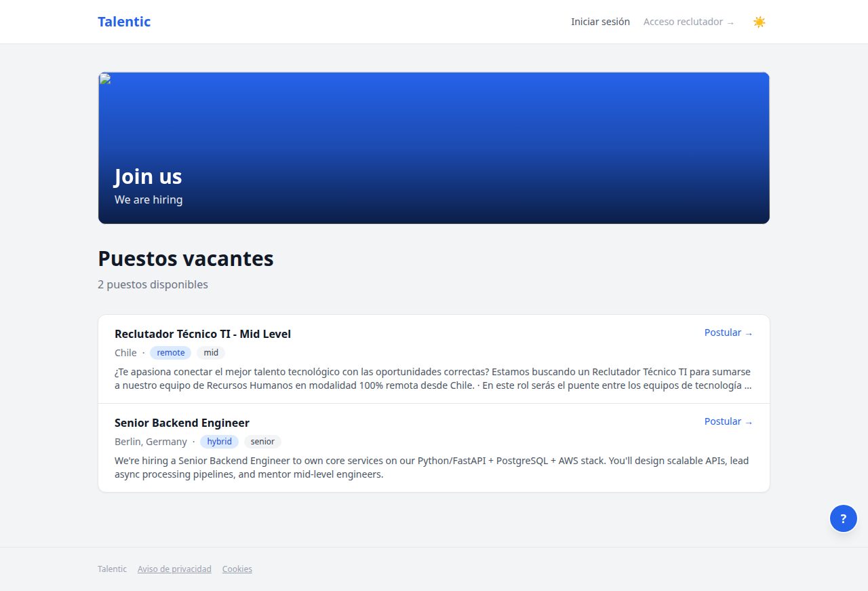Viewport: 868px width, 591px height.
Task: Open Aviso de privacidad footer link
Action: tap(174, 569)
